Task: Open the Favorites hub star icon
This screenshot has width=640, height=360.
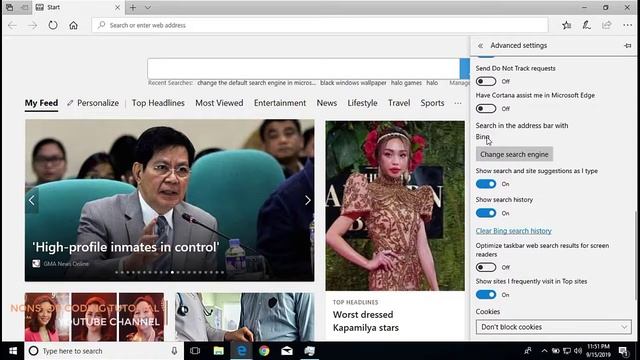Action: 567,25
